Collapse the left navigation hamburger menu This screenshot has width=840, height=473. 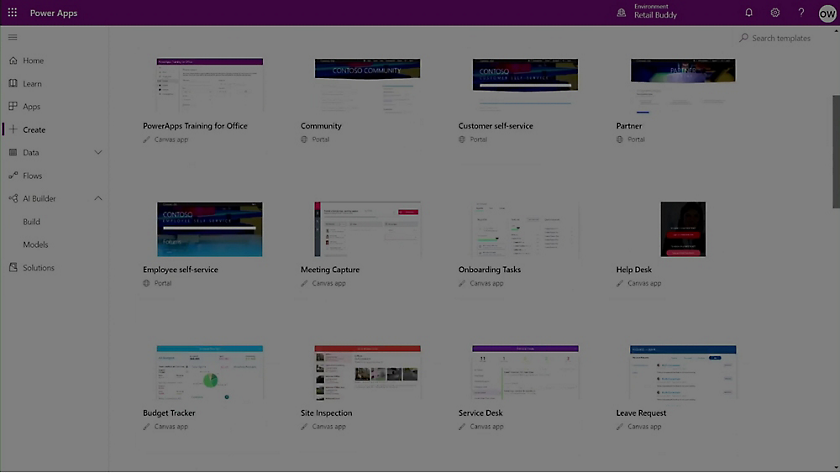point(13,37)
